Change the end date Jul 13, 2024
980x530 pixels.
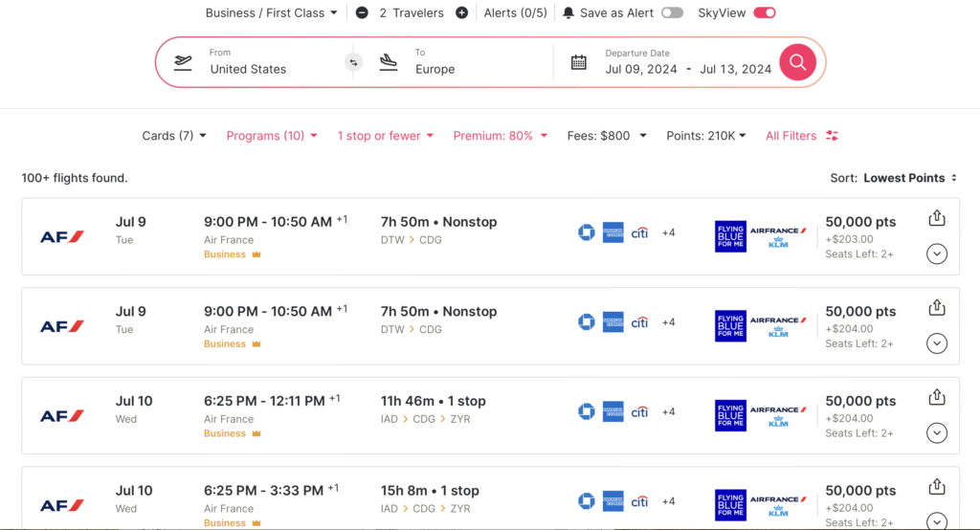coord(736,69)
